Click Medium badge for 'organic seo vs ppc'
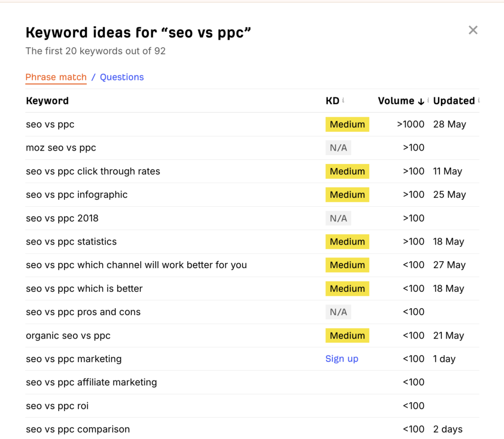 click(x=347, y=336)
